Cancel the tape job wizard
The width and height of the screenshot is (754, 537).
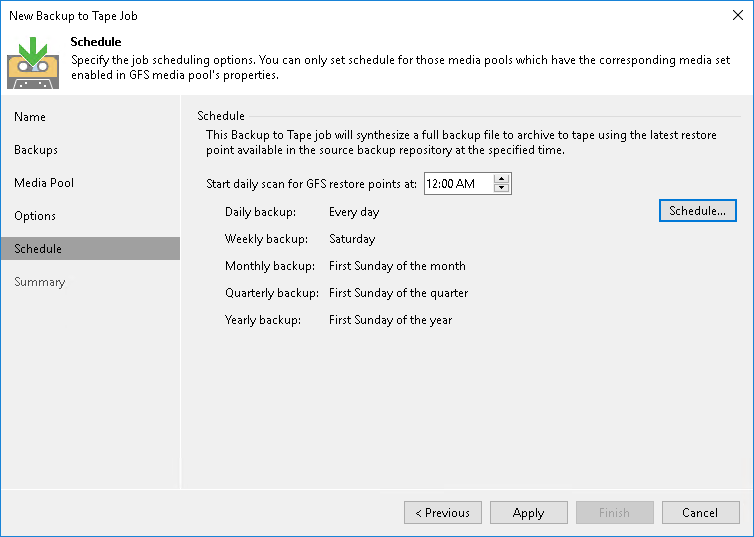pyautogui.click(x=701, y=512)
